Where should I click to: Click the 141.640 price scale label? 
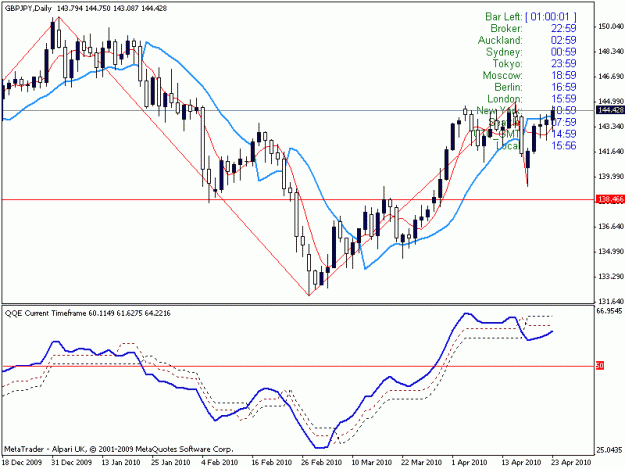click(x=610, y=151)
